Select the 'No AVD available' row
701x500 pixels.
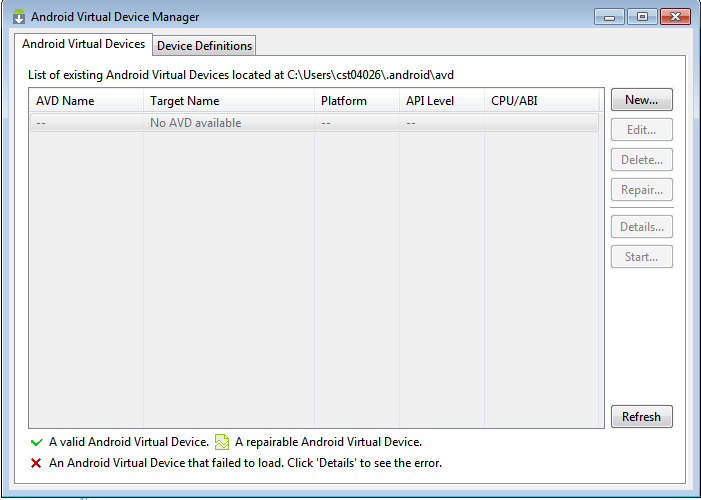pyautogui.click(x=314, y=123)
